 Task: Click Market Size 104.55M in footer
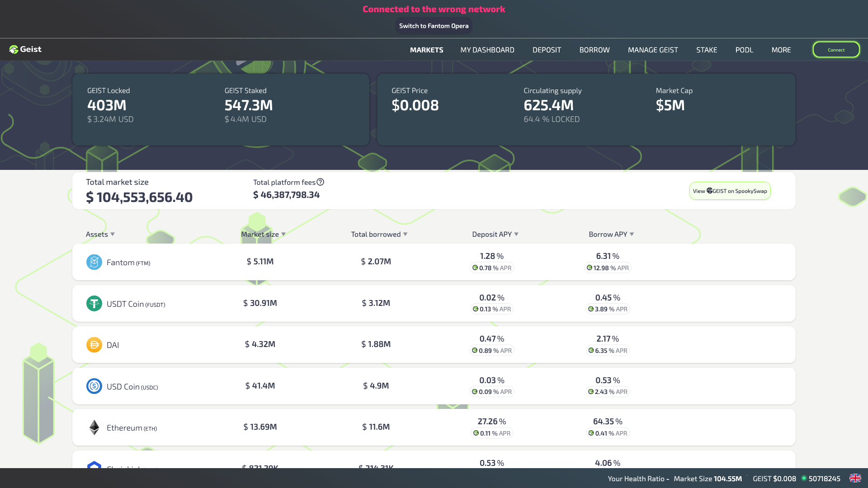click(708, 479)
